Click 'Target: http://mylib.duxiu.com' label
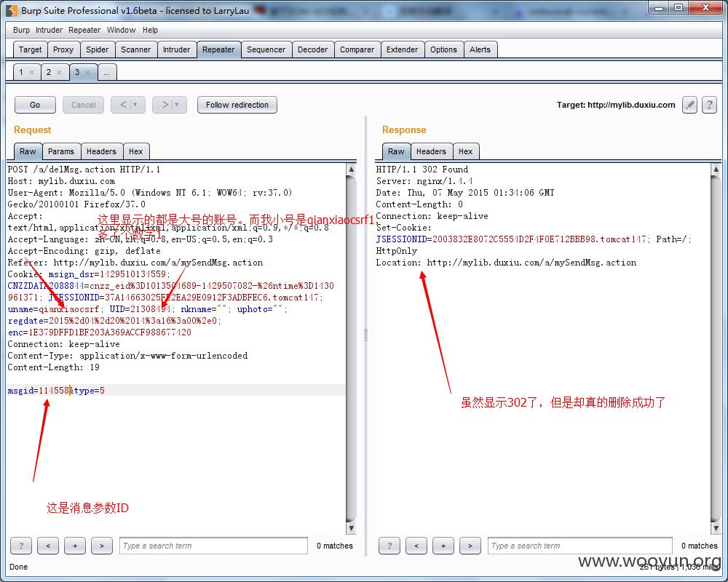 (616, 105)
